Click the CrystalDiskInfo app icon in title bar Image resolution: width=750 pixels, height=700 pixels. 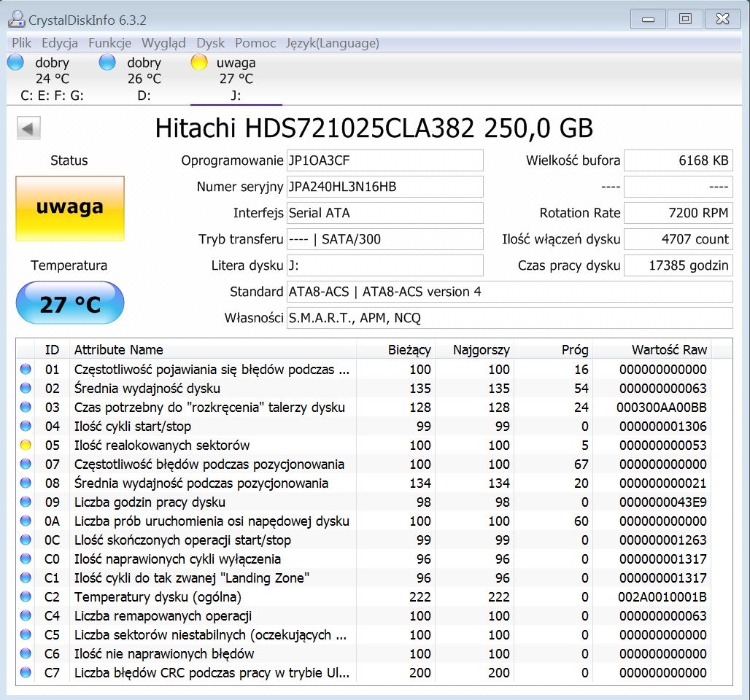click(16, 19)
